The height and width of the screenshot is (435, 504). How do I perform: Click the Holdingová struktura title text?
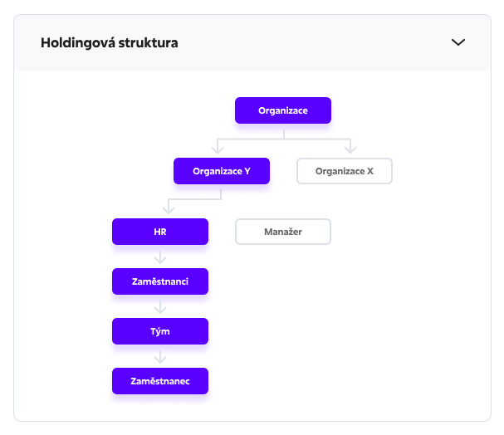click(109, 42)
